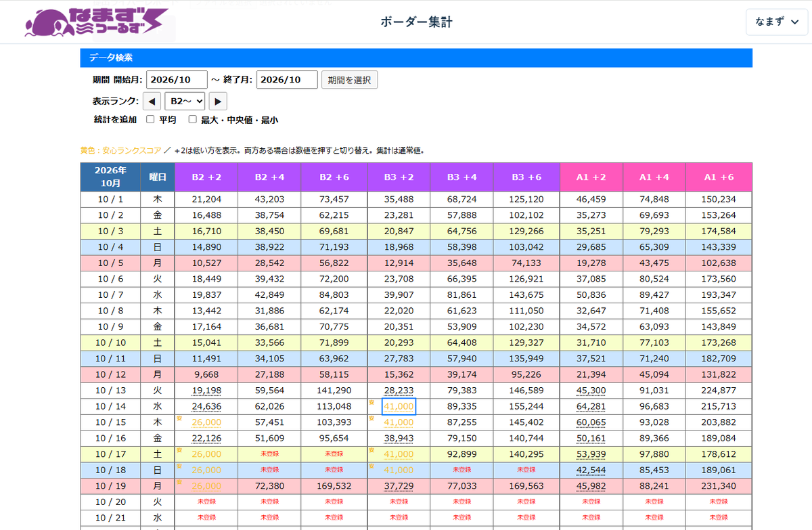The width and height of the screenshot is (812, 530).
Task: Click the 9,668 value on 10/12
Action: click(206, 374)
